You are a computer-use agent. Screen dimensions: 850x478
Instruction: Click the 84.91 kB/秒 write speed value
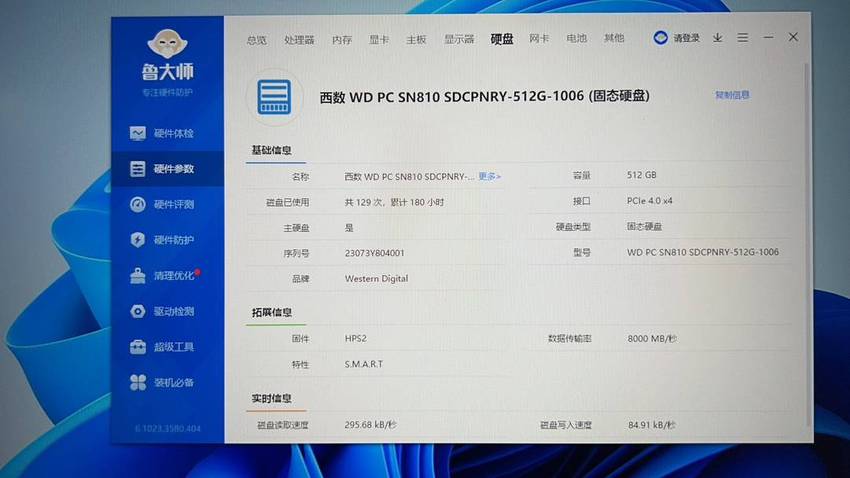click(652, 425)
